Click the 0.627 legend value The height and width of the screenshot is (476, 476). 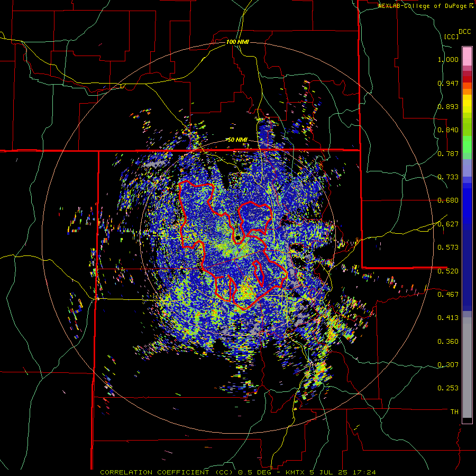448,224
